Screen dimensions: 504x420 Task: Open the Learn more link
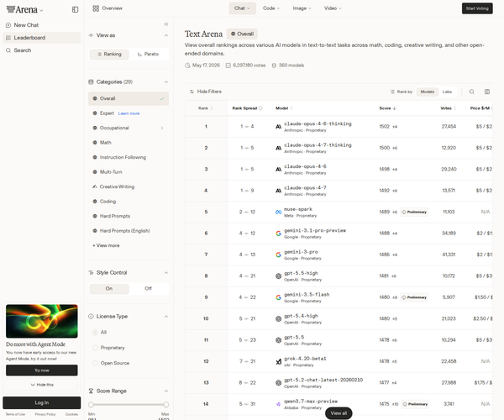click(x=129, y=113)
